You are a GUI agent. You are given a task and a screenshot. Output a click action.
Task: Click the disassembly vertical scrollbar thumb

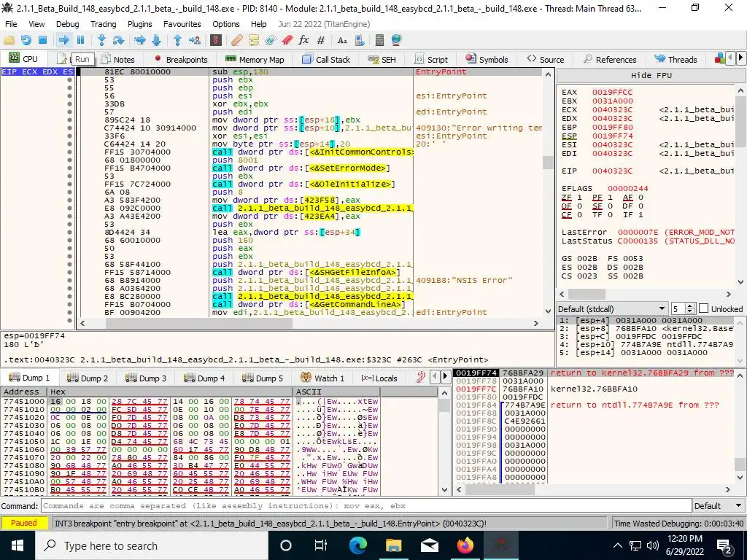[x=548, y=163]
